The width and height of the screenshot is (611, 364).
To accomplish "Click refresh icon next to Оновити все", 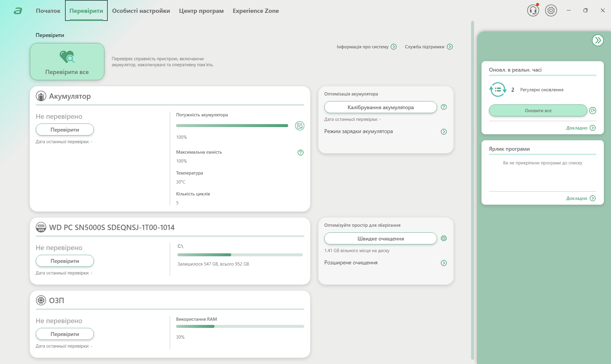I will click(593, 111).
